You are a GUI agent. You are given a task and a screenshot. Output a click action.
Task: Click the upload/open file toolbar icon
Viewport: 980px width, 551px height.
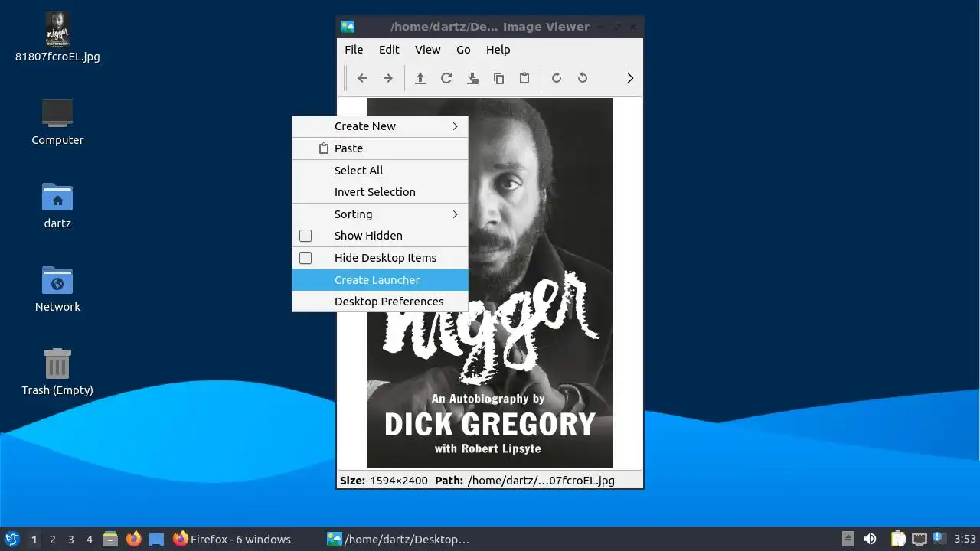point(420,78)
